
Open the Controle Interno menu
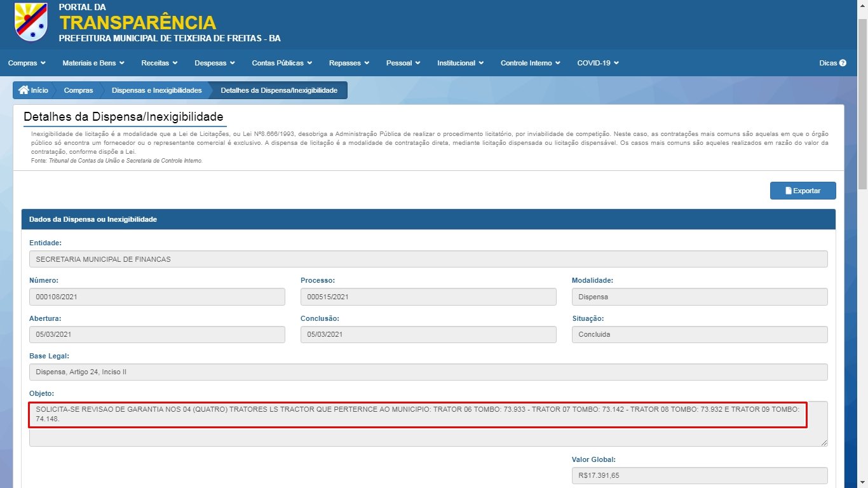click(530, 63)
